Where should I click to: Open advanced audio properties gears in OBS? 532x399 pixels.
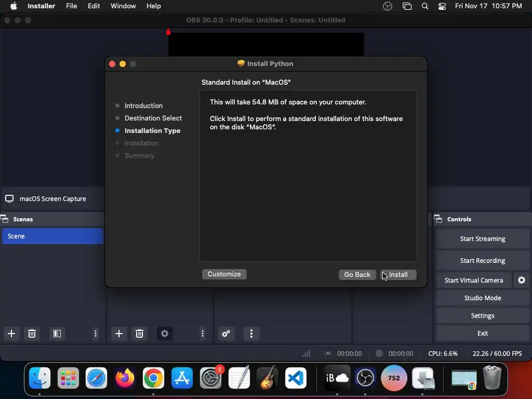click(x=226, y=334)
